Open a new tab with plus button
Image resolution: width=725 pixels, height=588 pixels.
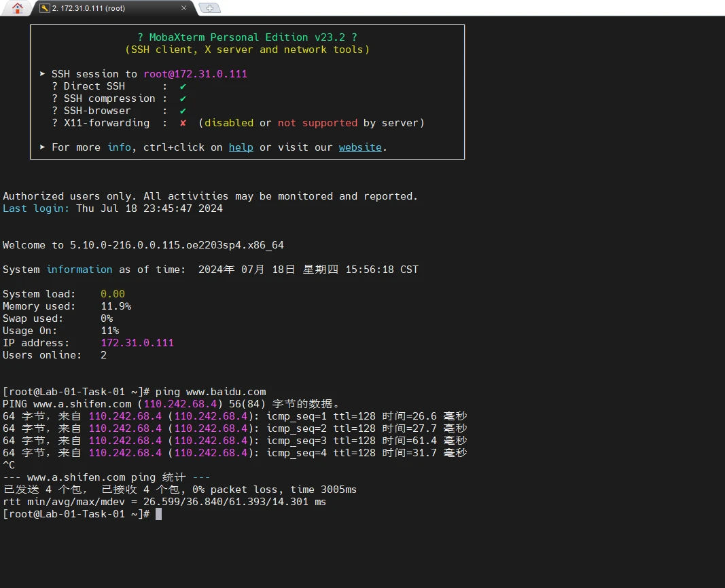point(209,8)
